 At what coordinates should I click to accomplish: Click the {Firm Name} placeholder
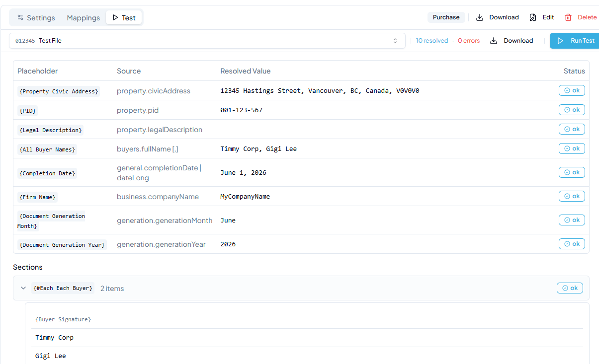[x=37, y=197]
